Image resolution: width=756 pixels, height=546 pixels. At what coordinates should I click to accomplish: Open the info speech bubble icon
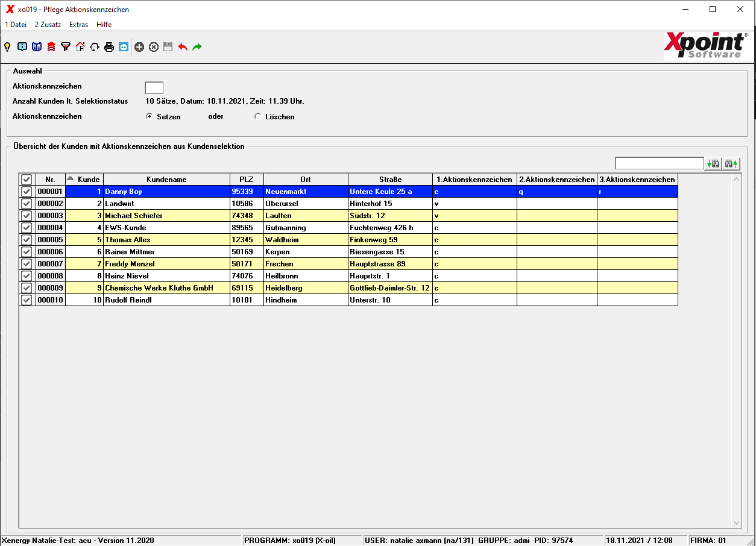point(22,46)
